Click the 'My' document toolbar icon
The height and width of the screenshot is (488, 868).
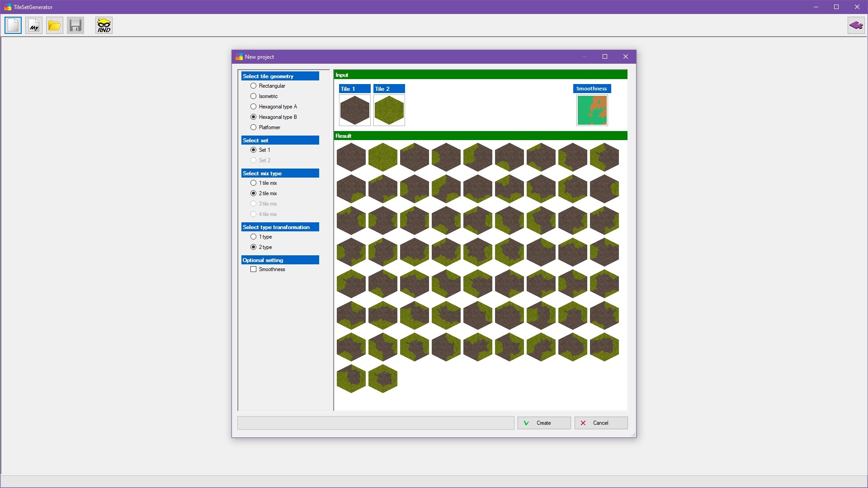point(33,25)
